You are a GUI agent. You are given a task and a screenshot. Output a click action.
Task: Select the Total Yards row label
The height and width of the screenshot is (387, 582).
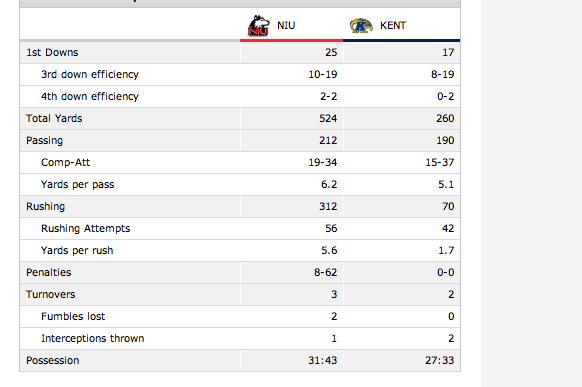(x=54, y=118)
